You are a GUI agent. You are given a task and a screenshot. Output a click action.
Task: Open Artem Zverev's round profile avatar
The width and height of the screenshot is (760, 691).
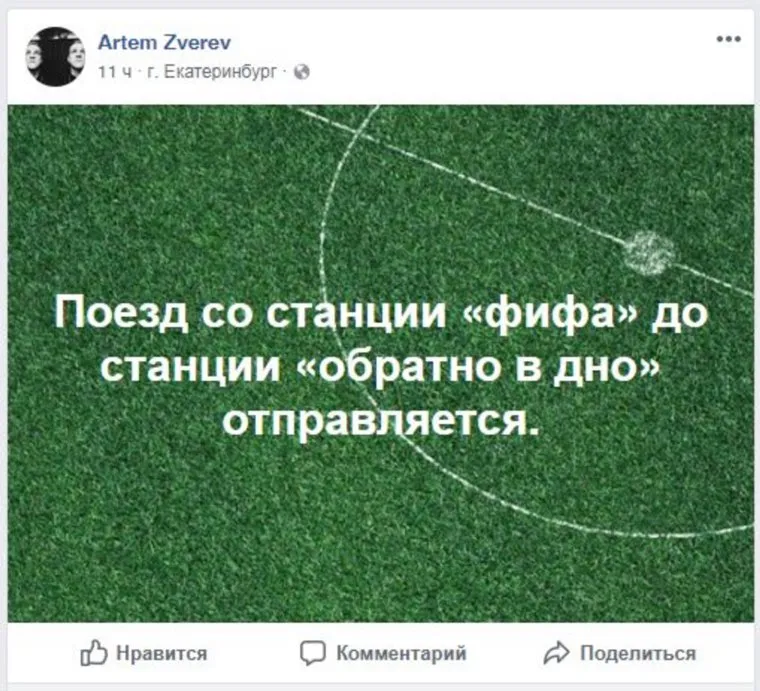[55, 57]
